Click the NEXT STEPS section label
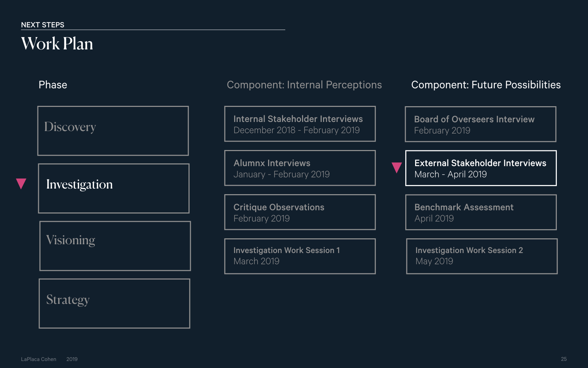Screen dimensions: 588x368 click(x=43, y=25)
